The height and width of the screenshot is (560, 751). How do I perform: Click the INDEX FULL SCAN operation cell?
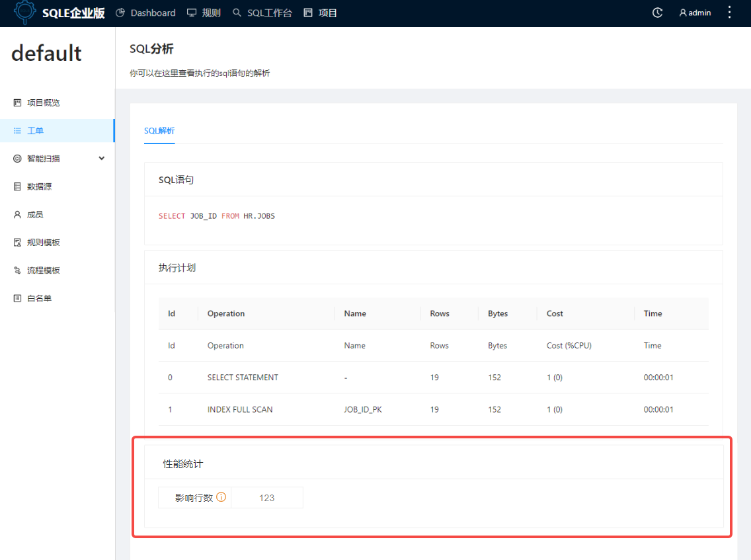(240, 409)
